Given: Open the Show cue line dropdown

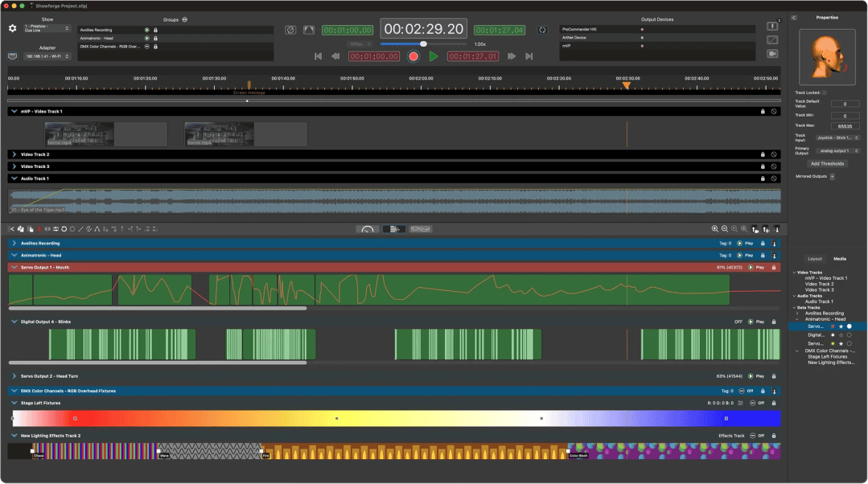Looking at the screenshot, I should 47,28.
